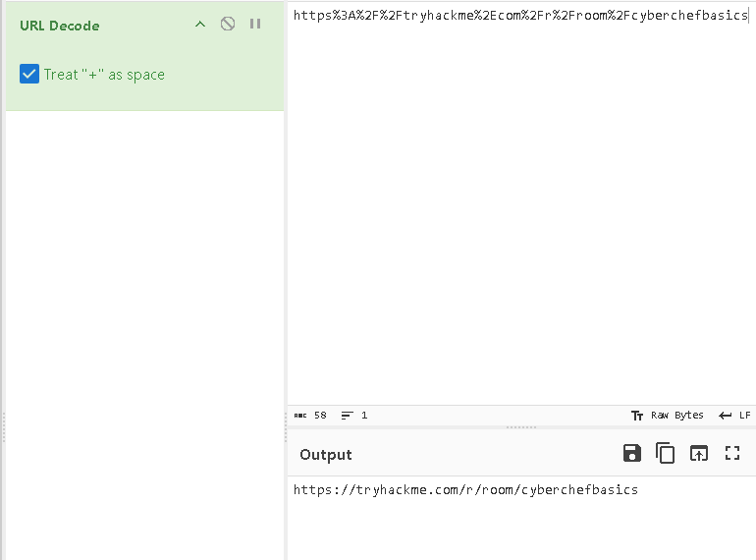Uncheck Treat "+" as space
This screenshot has width=756, height=560.
29,75
